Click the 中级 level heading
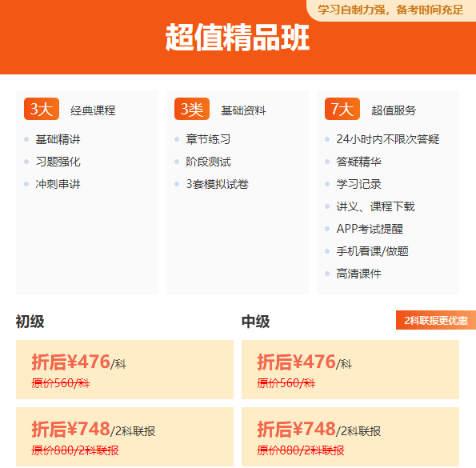The image size is (476, 468). coord(256,322)
